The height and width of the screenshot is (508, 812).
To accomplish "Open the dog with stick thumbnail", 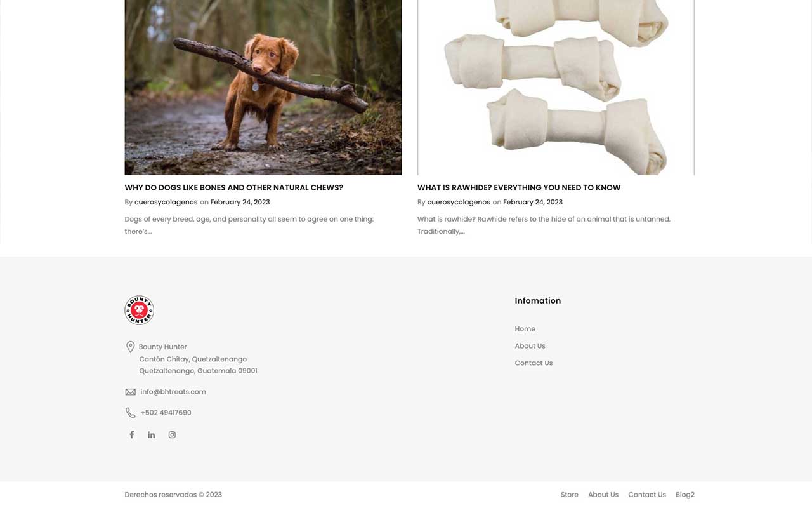I will tap(263, 88).
